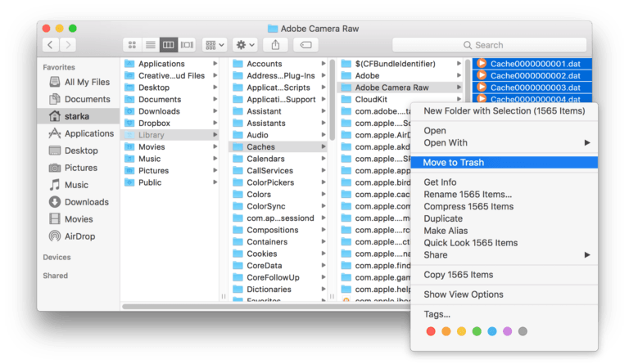Screen dimensions: 629x364
Task: Apply the green tag color
Action: click(x=477, y=331)
